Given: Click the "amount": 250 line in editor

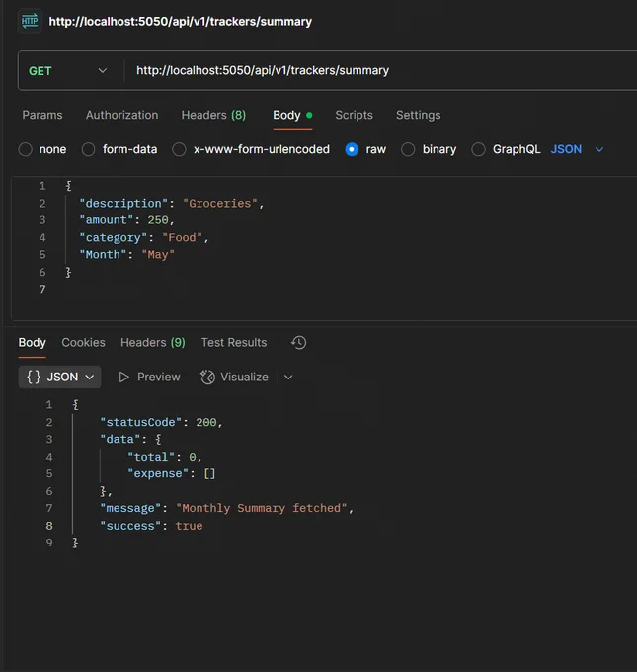Looking at the screenshot, I should coord(126,220).
